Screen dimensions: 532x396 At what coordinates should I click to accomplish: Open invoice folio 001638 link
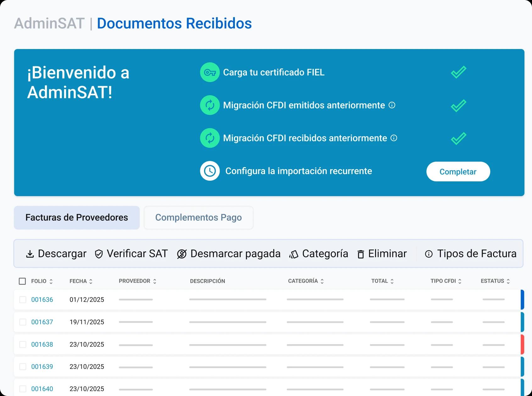tap(42, 344)
